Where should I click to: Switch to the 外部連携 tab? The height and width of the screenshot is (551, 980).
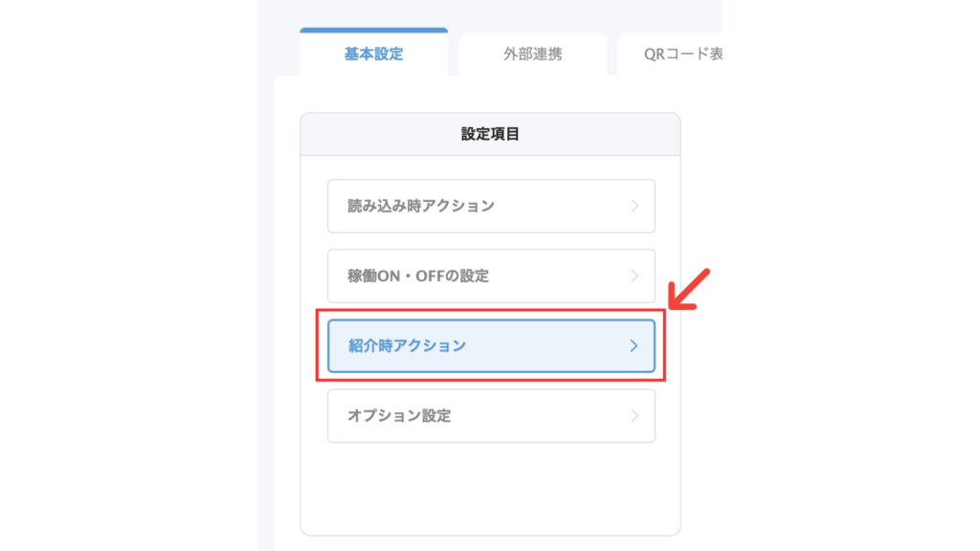532,55
